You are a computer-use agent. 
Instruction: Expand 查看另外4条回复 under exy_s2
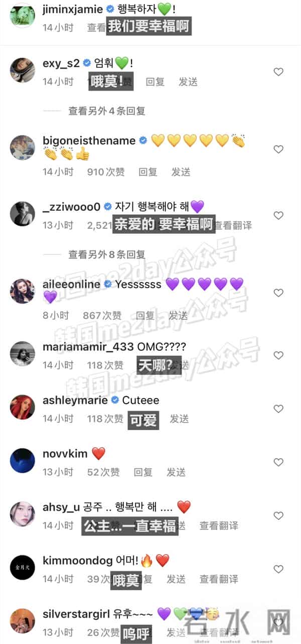point(106,111)
